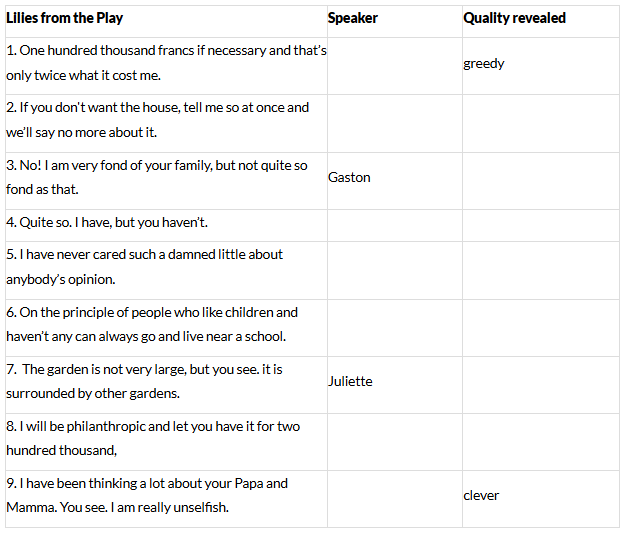Click empty Speaker cell for line 1
Viewport: 627px width, 536px height.
pyautogui.click(x=395, y=66)
